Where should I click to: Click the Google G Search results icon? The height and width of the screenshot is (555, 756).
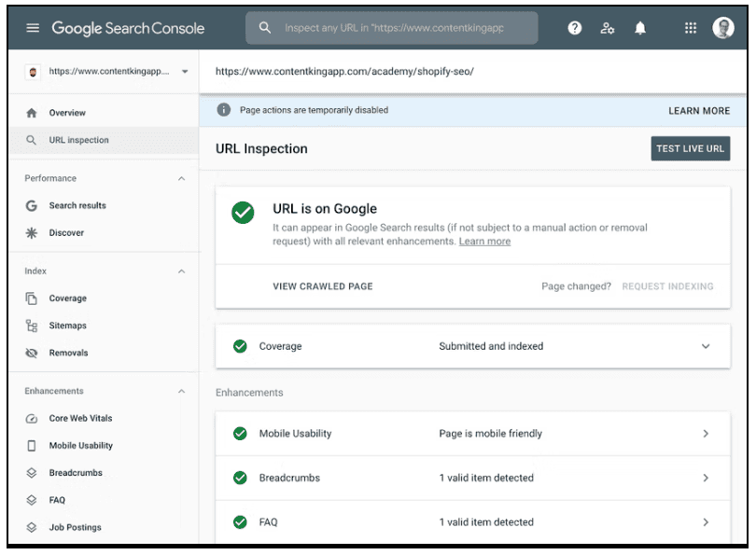pyautogui.click(x=32, y=206)
